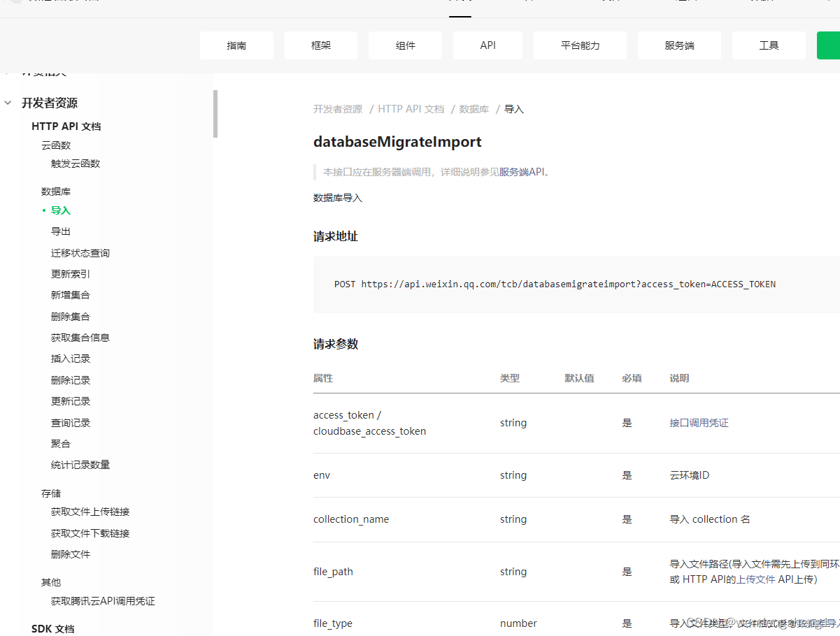Open 查询记录 page
This screenshot has height=636, width=840.
[x=71, y=423]
